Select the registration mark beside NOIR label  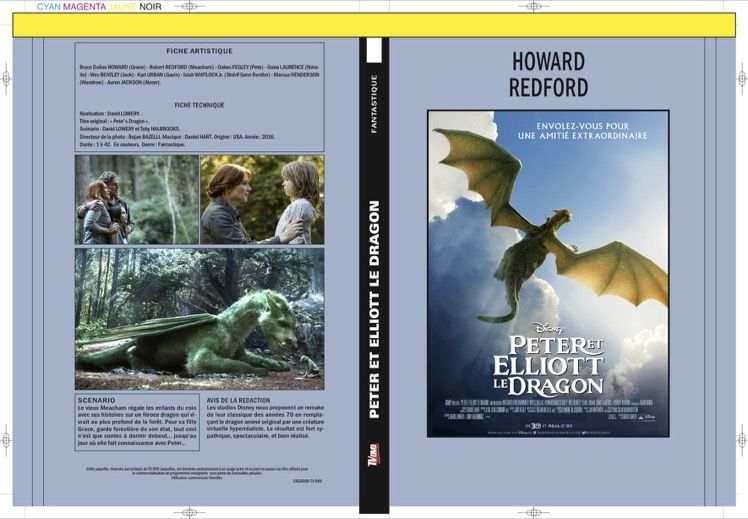[x=189, y=7]
